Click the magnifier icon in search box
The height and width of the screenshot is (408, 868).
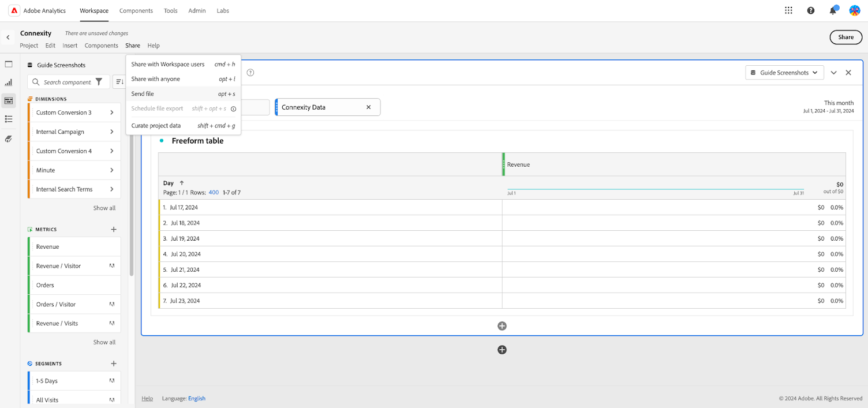point(36,82)
